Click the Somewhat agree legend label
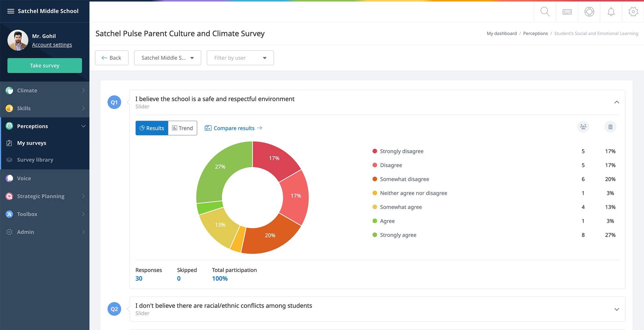The image size is (644, 330). click(x=401, y=207)
